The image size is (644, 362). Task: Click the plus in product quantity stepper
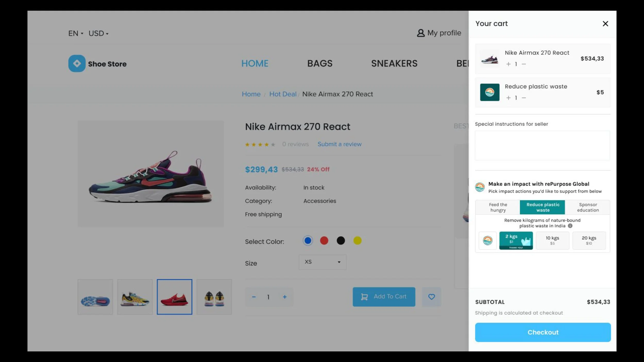click(284, 297)
